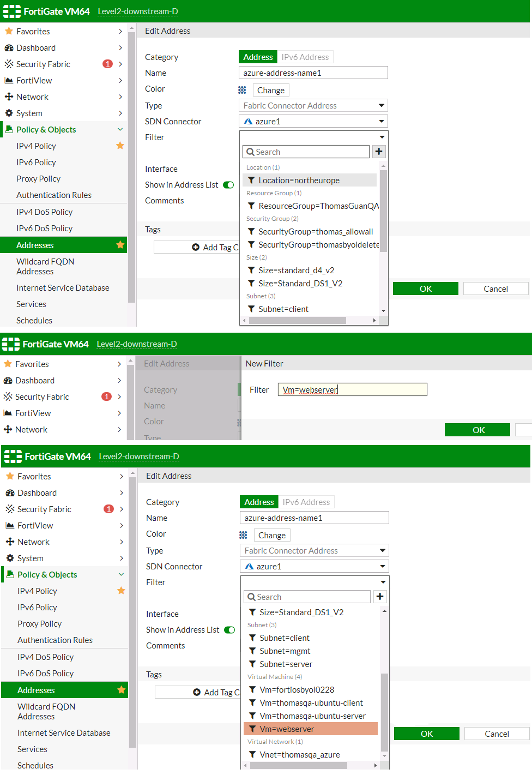Select the Vm=thomasqa-ubuntu-server filter entry

(x=311, y=716)
